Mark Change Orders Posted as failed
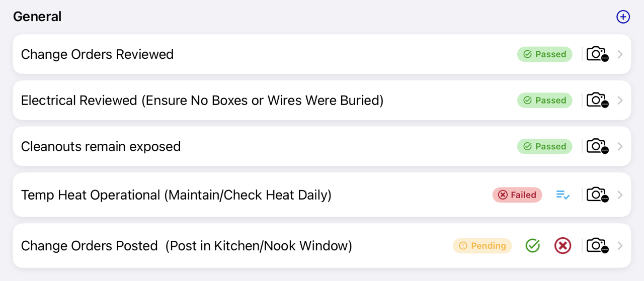This screenshot has height=281, width=644. [563, 245]
